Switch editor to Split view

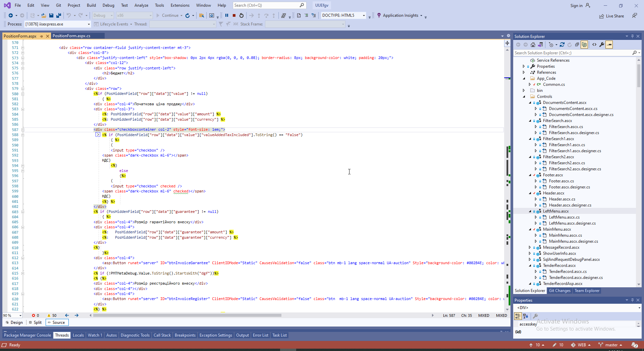(35, 323)
